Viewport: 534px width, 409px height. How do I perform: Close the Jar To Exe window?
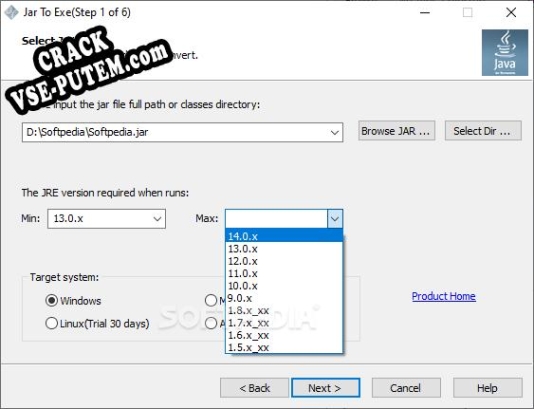(x=511, y=13)
